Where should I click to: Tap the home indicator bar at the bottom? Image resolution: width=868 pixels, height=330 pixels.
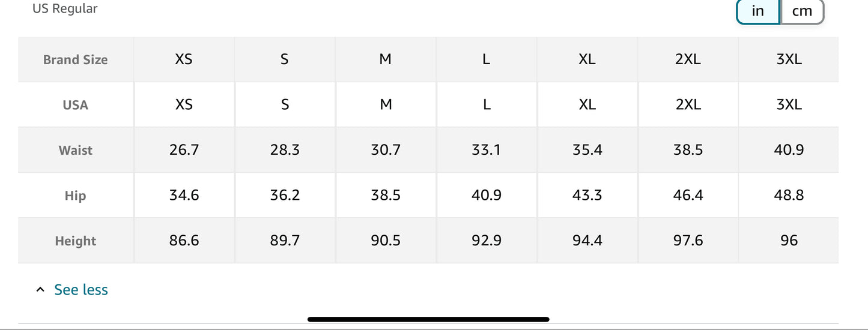tap(428, 319)
